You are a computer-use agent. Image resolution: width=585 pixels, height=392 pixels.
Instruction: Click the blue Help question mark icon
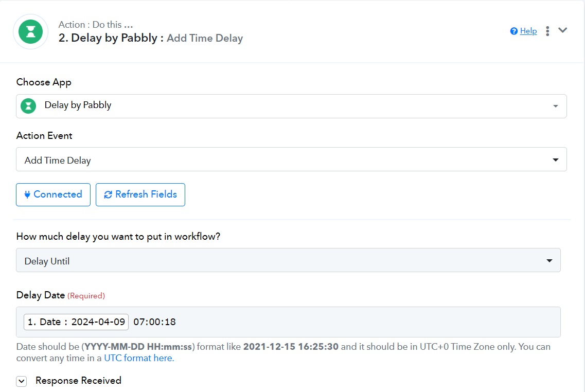point(514,31)
